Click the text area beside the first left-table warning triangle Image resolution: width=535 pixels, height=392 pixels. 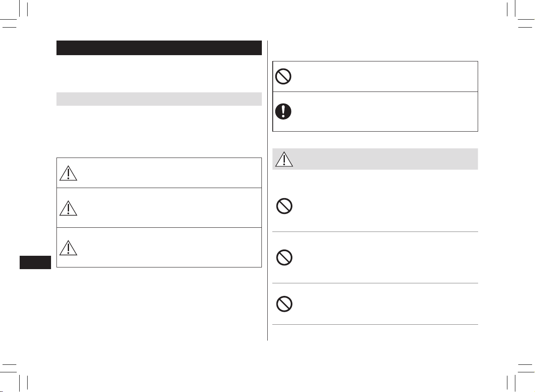[x=170, y=173]
